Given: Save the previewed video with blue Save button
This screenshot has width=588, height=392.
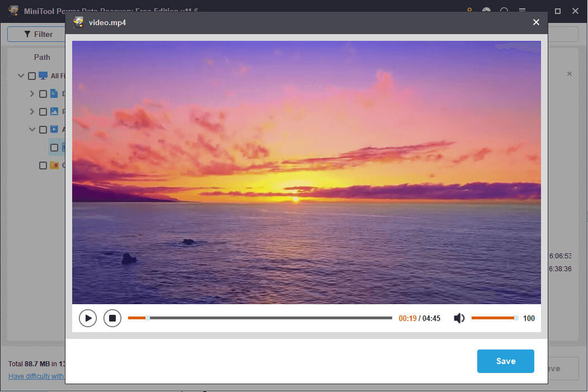Looking at the screenshot, I should pyautogui.click(x=506, y=361).
